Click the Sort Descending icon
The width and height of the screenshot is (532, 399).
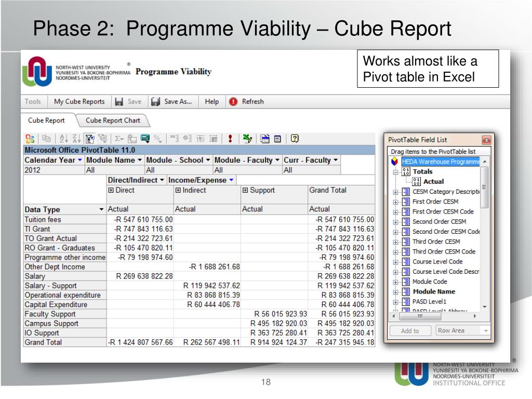tap(76, 139)
